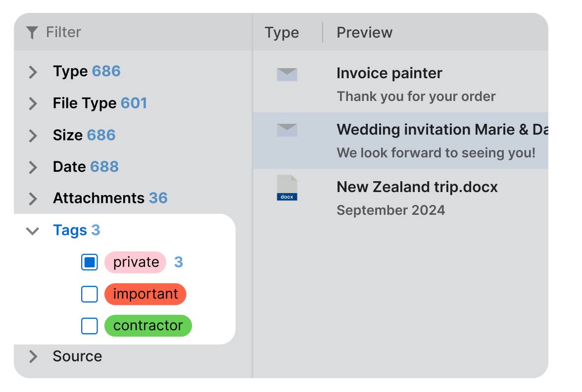Click the red important tag label

(145, 294)
